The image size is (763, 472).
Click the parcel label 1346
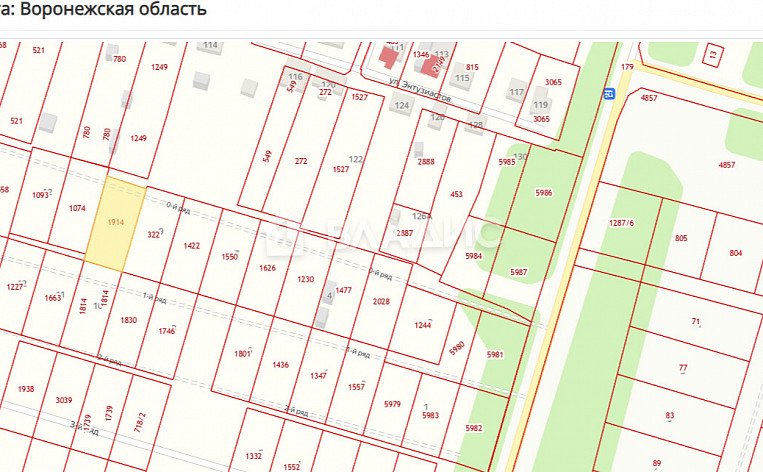(421, 54)
